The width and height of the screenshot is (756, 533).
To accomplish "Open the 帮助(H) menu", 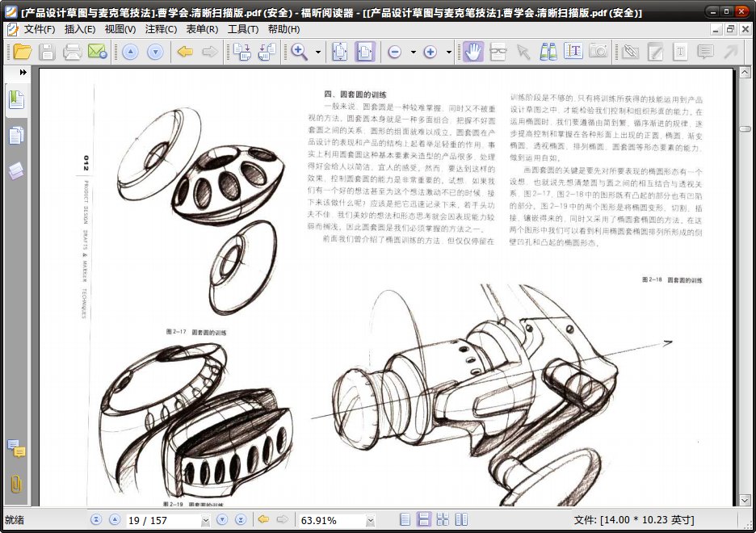I will 284,29.
